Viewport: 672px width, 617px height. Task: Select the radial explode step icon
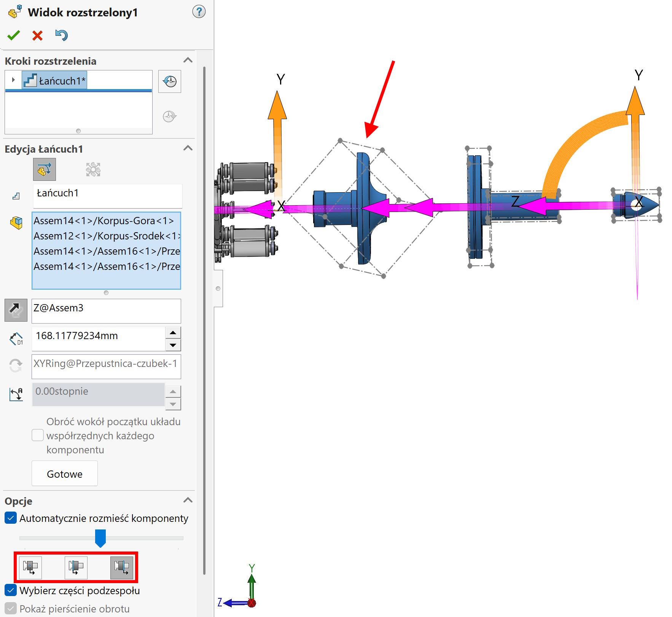tap(93, 169)
